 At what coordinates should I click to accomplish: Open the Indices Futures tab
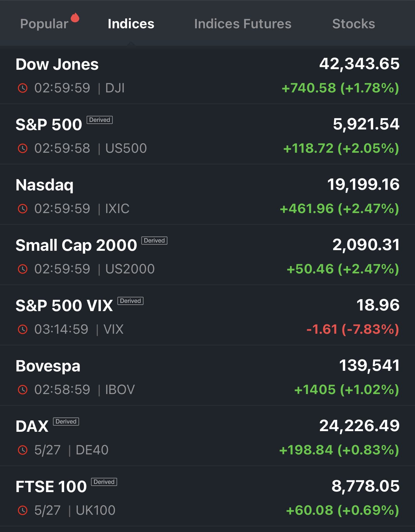(242, 24)
